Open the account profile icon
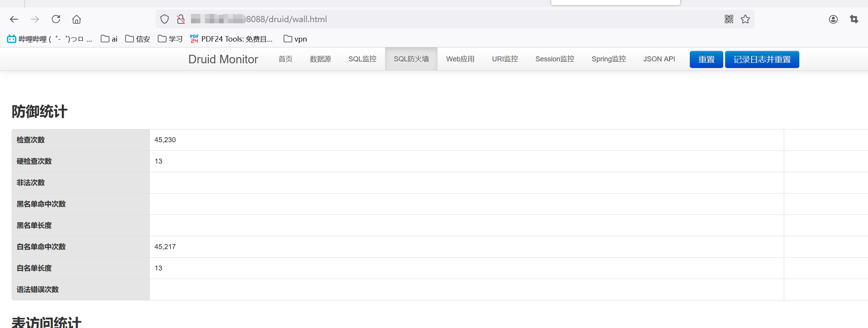868x328 pixels. click(833, 19)
